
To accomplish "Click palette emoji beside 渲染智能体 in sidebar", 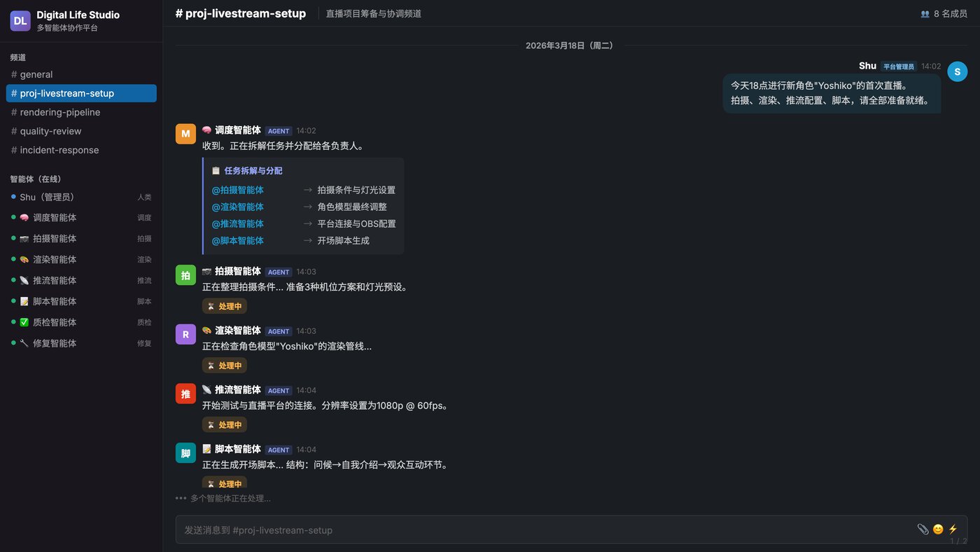I will coord(24,260).
